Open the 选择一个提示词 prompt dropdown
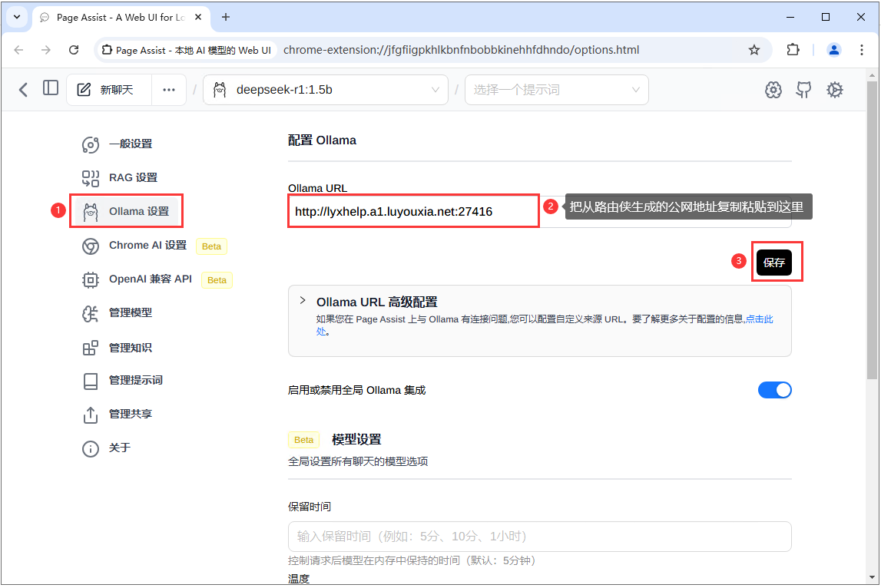881x588 pixels. pyautogui.click(x=556, y=90)
